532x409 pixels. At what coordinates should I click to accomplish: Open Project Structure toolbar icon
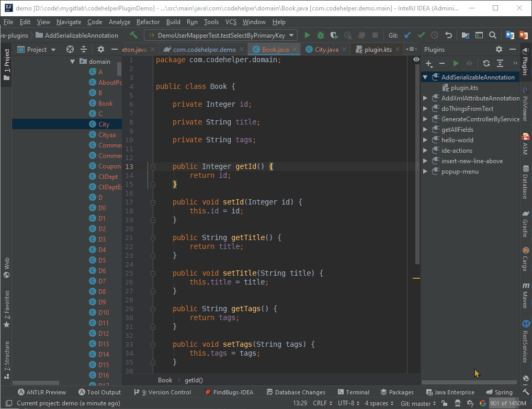pos(466,35)
